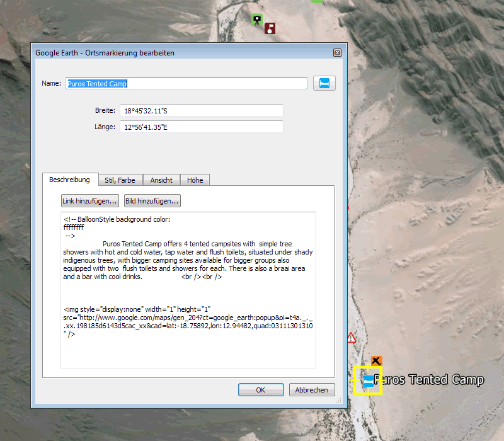This screenshot has width=504, height=441.
Task: Click Abbrechen to cancel editing
Action: (x=312, y=390)
